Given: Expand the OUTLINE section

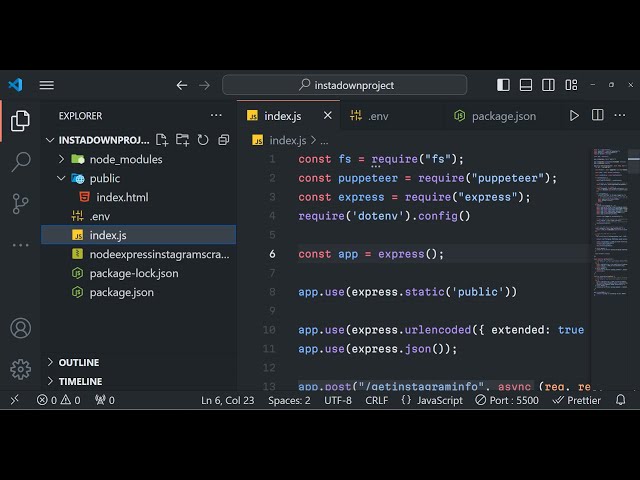Looking at the screenshot, I should pos(79,362).
